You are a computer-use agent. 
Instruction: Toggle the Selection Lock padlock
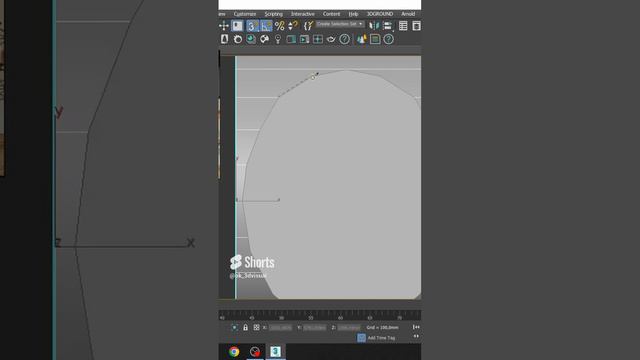tap(245, 327)
